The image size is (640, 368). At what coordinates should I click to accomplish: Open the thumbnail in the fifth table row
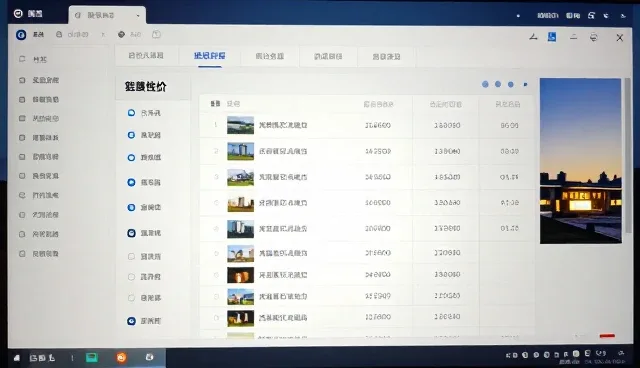pos(240,229)
